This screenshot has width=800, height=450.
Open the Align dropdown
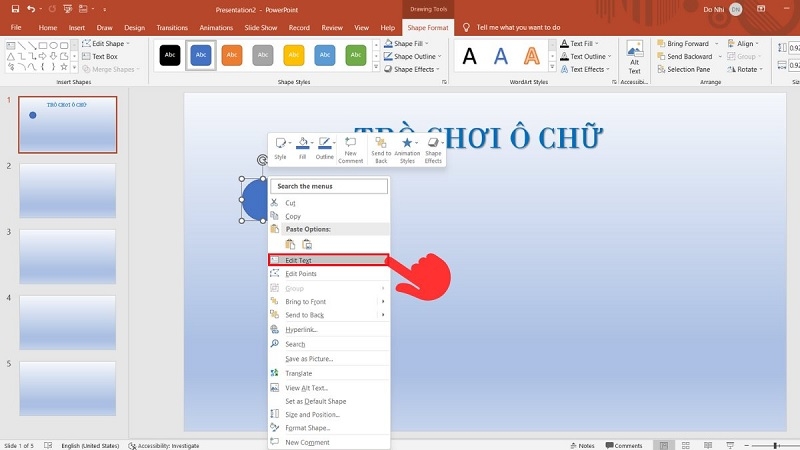coord(743,43)
